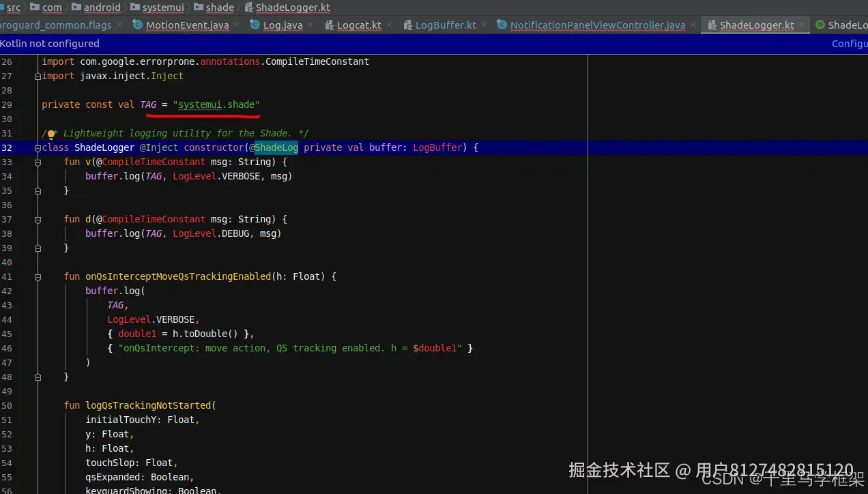Click the Configure link in Kotlin banner
The width and height of the screenshot is (868, 494).
click(x=850, y=44)
